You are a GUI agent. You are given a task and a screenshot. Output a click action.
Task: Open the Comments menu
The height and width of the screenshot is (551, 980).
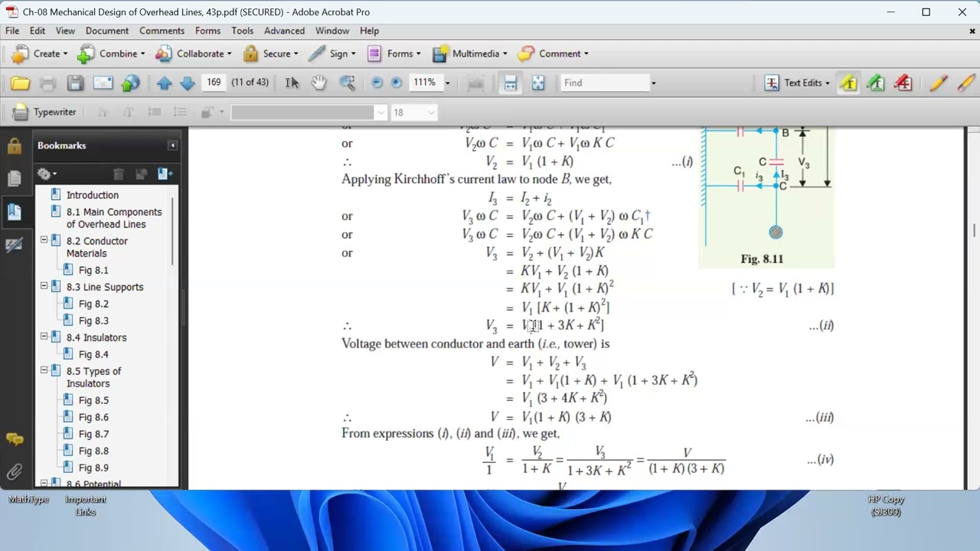162,31
